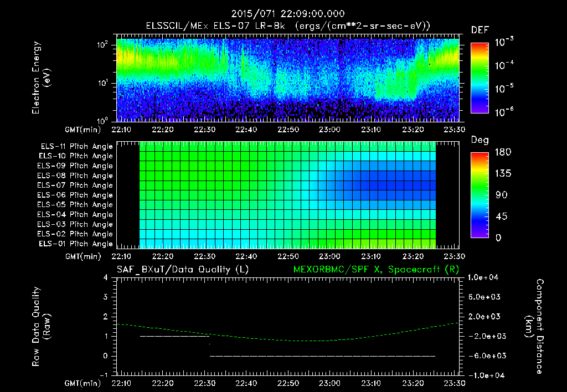Click the 10^-6 tick on the DEF color bar
The width and height of the screenshot is (567, 392).
(504, 112)
